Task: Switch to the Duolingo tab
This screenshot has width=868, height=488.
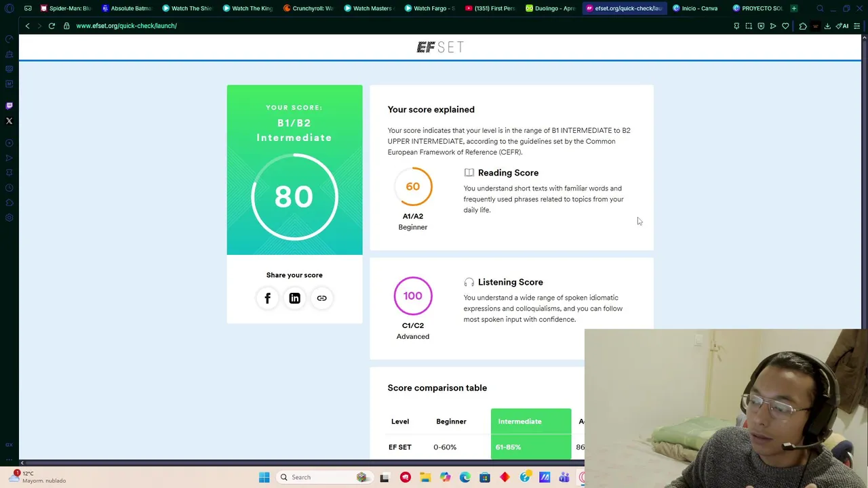Action: [x=551, y=8]
